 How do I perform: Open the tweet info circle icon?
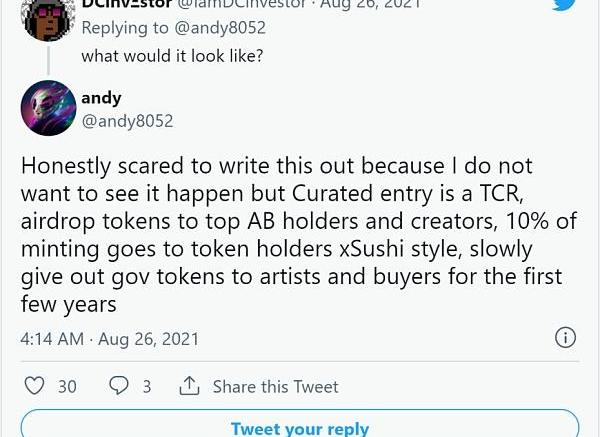[x=565, y=338]
